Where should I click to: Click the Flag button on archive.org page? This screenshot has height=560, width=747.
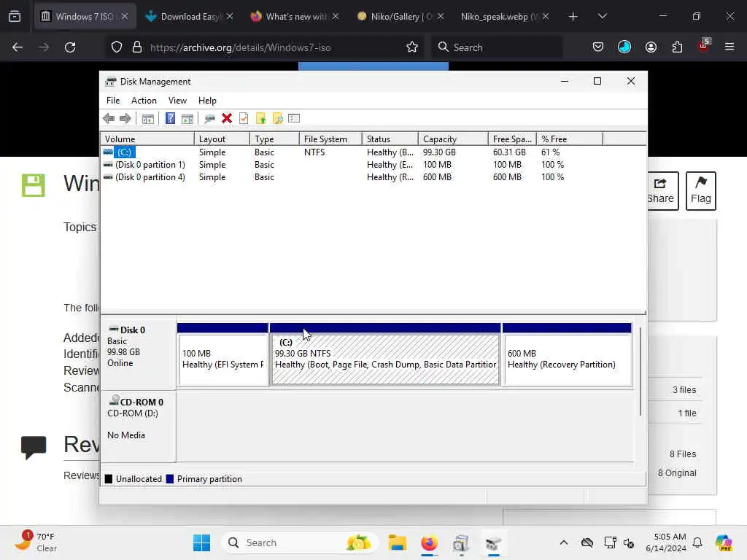pyautogui.click(x=701, y=191)
